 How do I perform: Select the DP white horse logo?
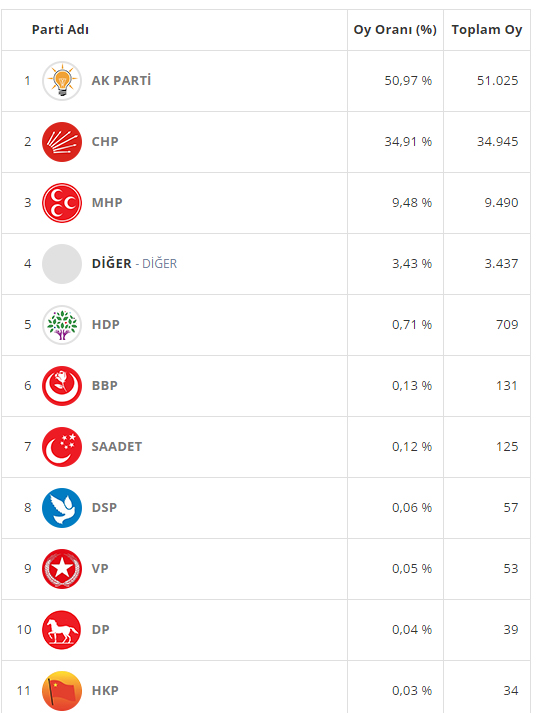(62, 629)
